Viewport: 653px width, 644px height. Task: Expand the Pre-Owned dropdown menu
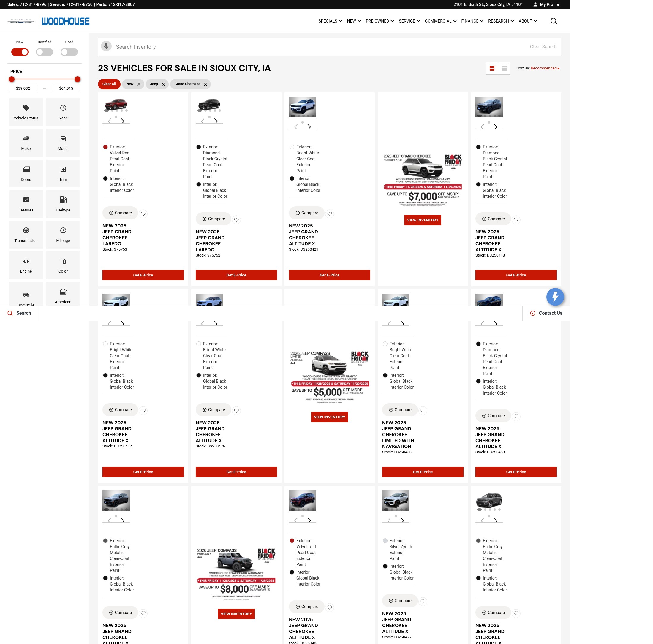tap(380, 21)
